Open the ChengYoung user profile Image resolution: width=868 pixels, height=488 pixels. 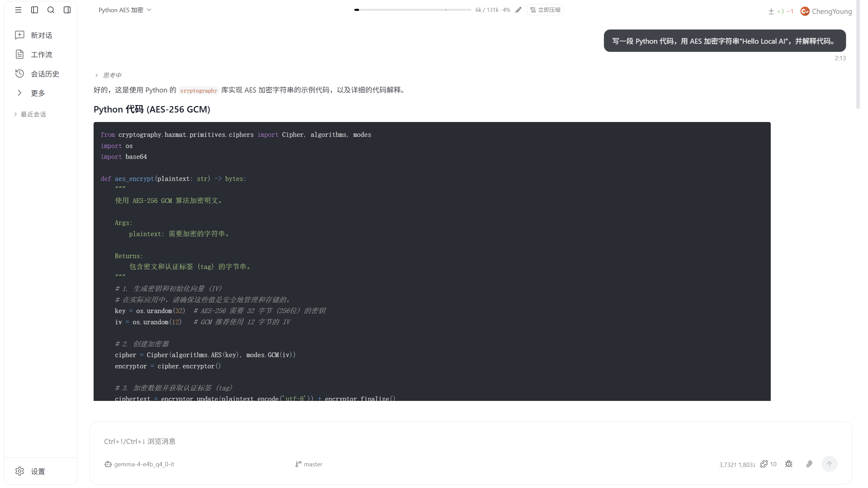[x=826, y=12]
